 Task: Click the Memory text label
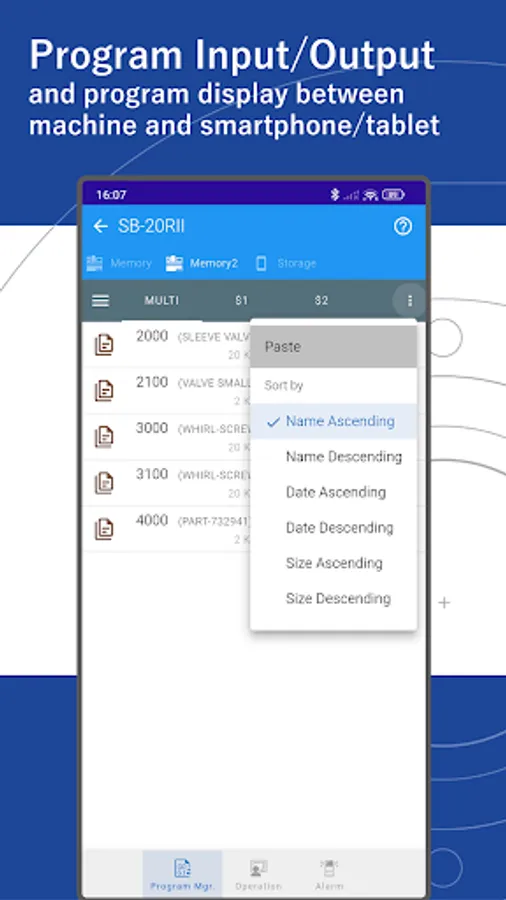point(131,263)
